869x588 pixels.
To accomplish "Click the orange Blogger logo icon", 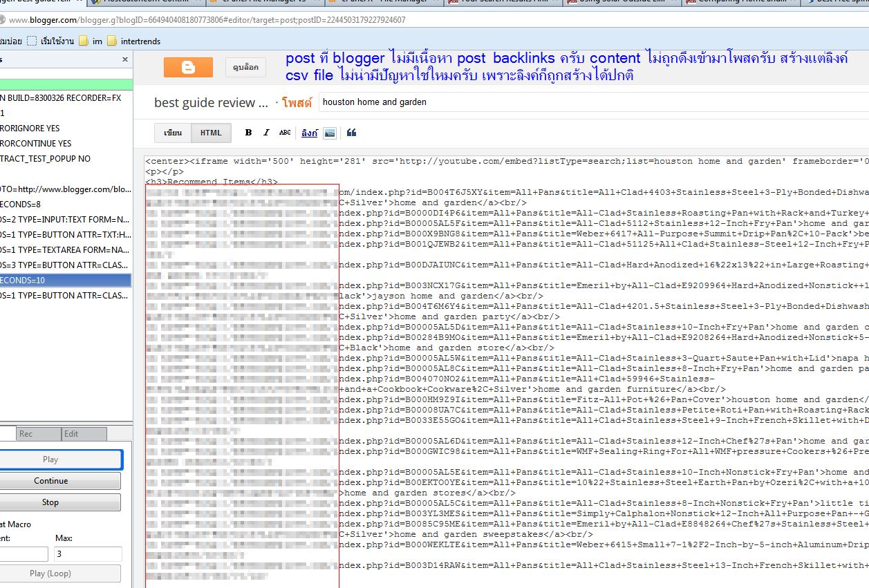I will pos(188,67).
